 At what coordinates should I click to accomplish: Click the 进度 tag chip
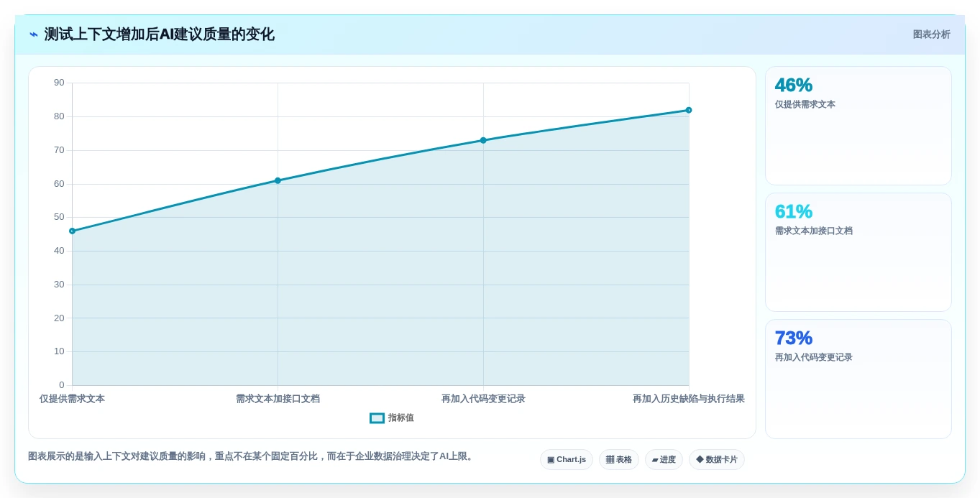[x=664, y=460]
